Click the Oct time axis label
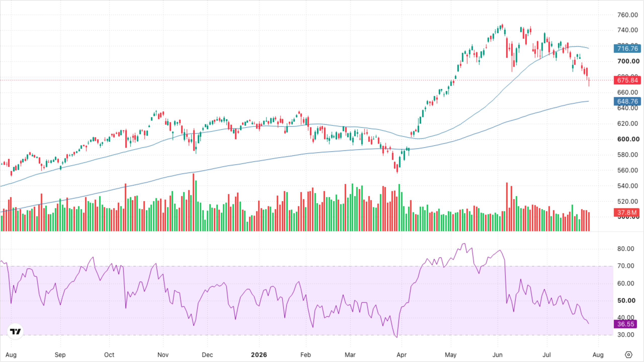644x362 pixels. 109,355
